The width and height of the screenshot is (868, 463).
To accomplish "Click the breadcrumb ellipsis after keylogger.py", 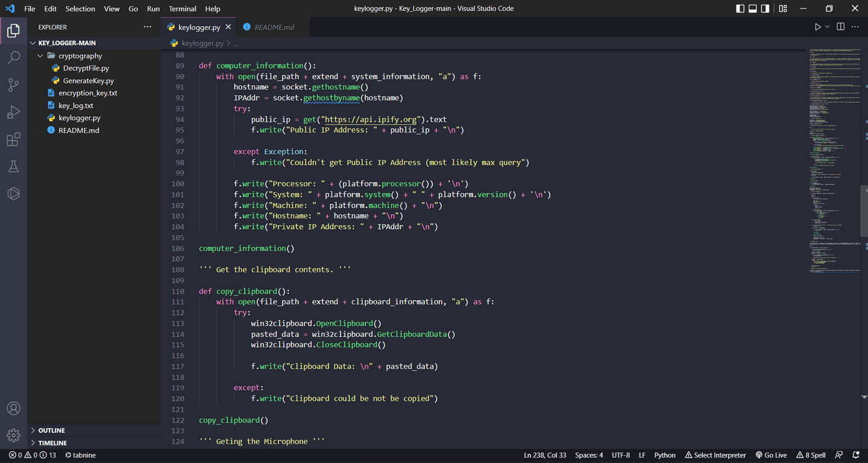I will (x=235, y=43).
